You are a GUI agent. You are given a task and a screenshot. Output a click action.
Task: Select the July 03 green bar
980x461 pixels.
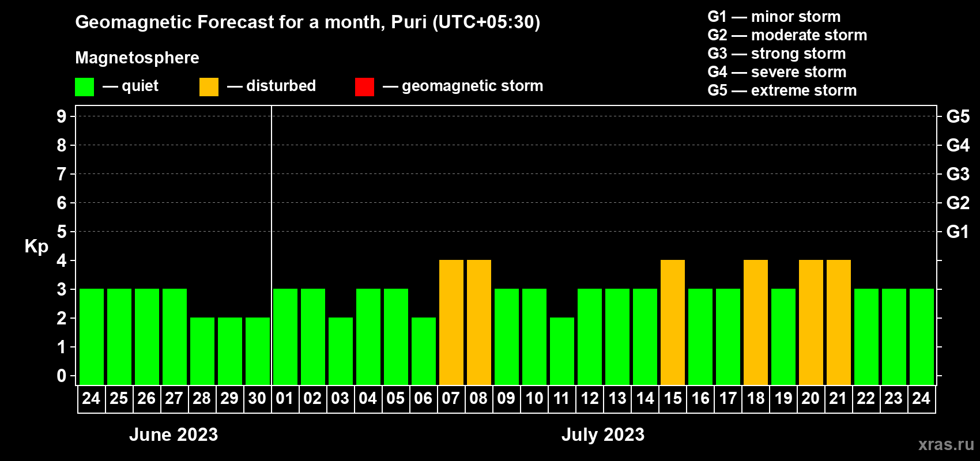(341, 352)
